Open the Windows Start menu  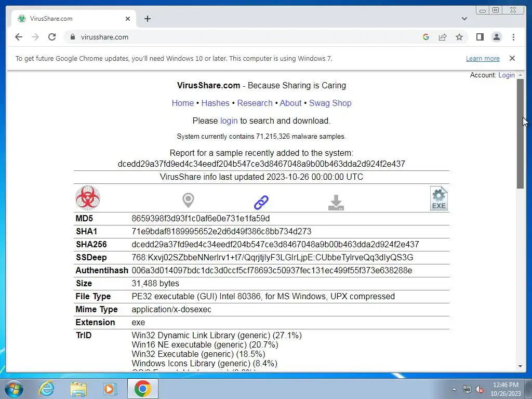(x=14, y=389)
